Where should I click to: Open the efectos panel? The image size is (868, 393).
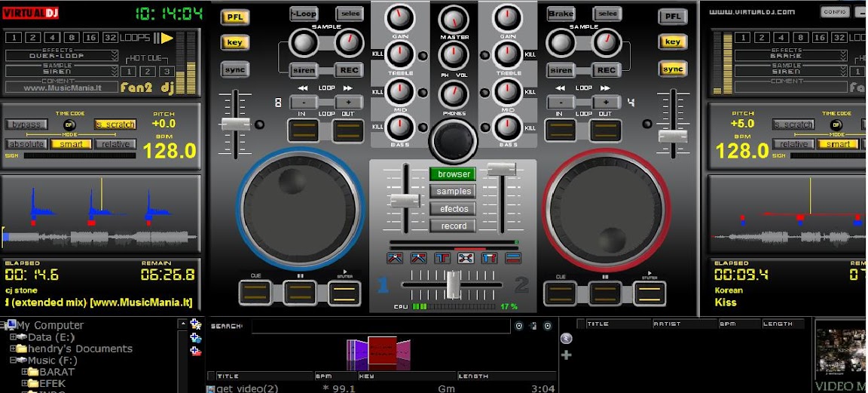(x=454, y=209)
